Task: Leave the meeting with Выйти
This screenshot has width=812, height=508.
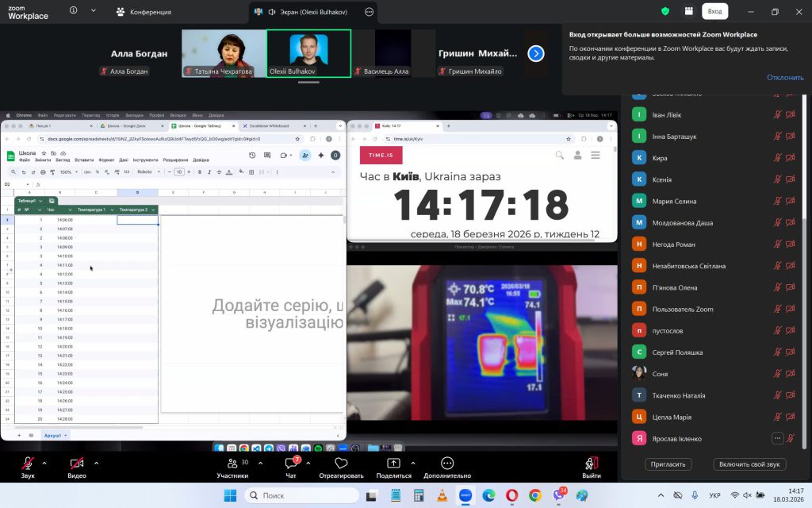Action: (x=592, y=467)
